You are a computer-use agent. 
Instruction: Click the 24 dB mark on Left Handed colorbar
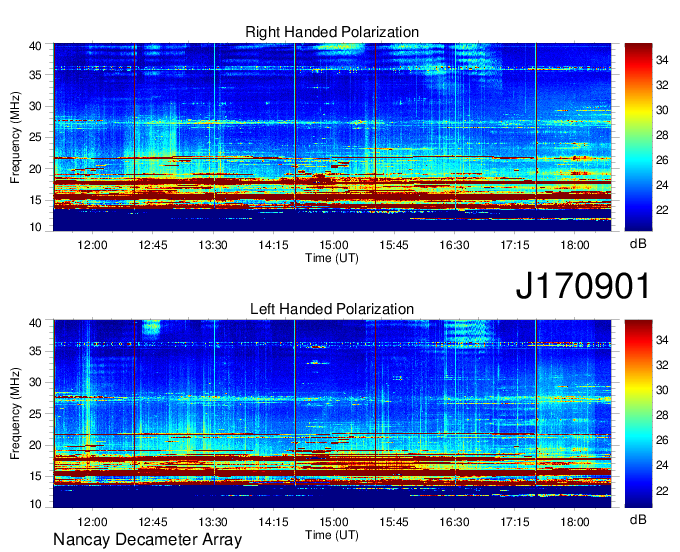click(662, 465)
